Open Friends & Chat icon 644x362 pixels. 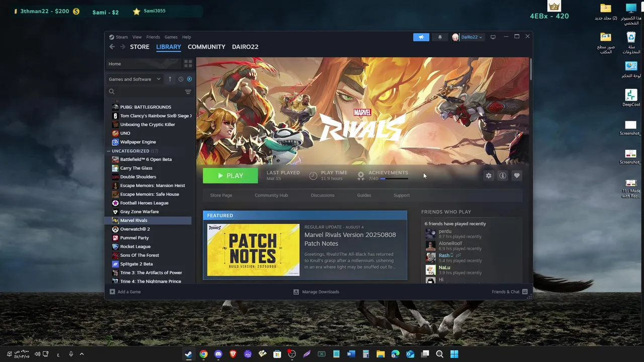point(525,292)
